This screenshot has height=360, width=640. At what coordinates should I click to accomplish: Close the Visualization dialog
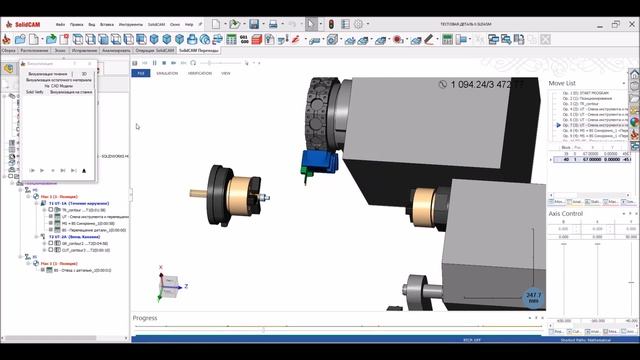[x=90, y=64]
